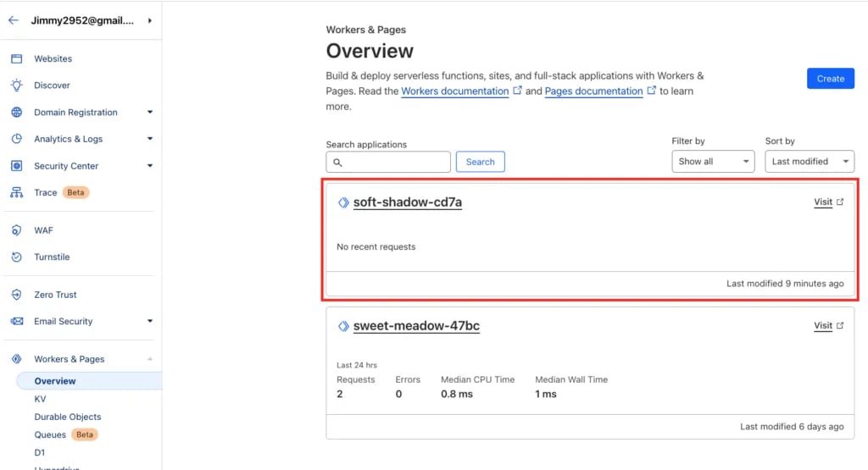The height and width of the screenshot is (470, 868).
Task: Click the WAF icon in sidebar
Action: (17, 230)
